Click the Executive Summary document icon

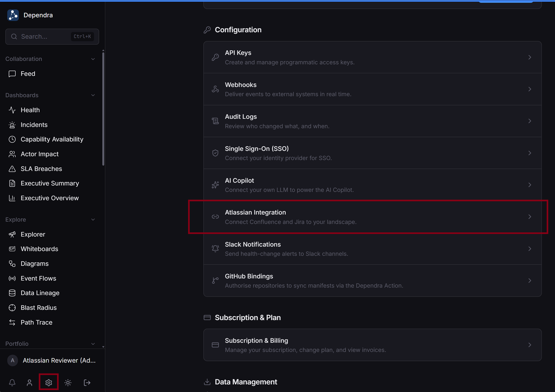(x=12, y=183)
